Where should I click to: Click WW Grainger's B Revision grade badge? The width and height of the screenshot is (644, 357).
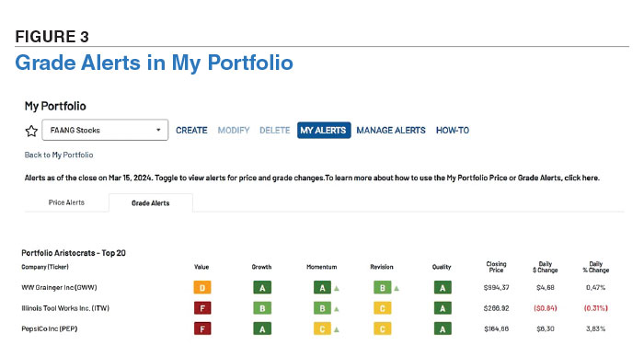pyautogui.click(x=383, y=288)
